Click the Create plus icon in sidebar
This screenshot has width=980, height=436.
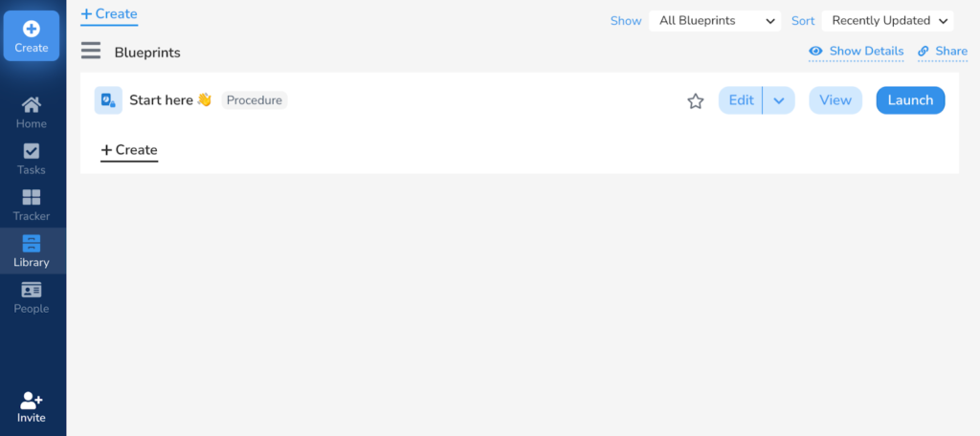coord(32,29)
